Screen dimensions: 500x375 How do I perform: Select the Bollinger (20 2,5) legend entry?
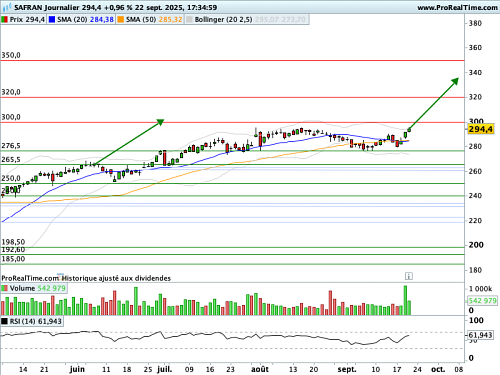click(247, 20)
